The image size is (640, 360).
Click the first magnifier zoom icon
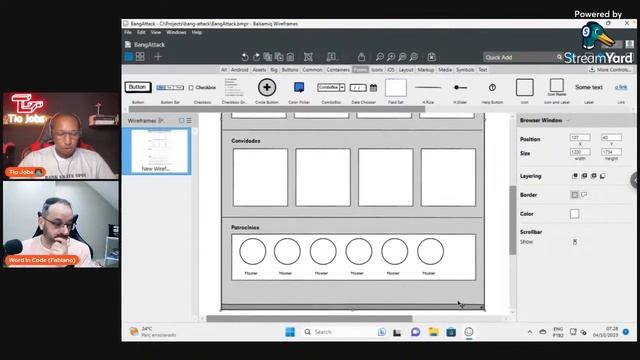(x=380, y=57)
